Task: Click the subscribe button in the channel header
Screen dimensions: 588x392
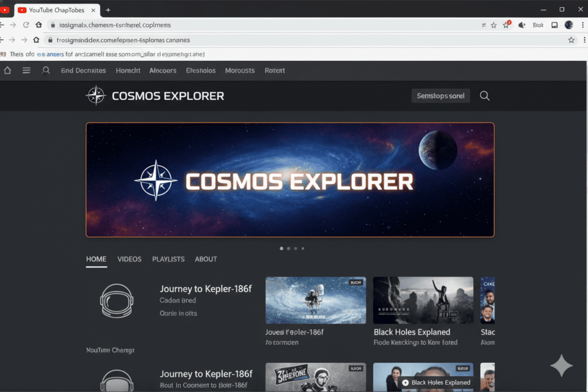Action: [x=440, y=95]
